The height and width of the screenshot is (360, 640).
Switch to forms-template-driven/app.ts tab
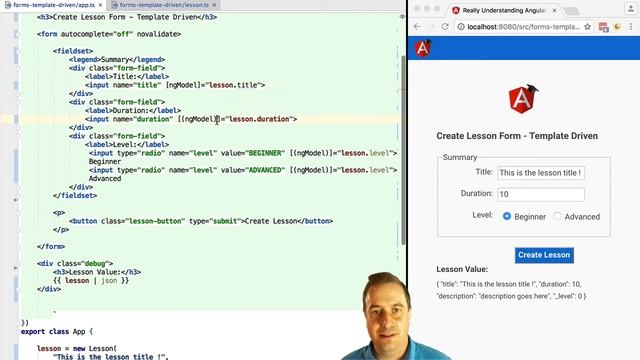[x=53, y=5]
